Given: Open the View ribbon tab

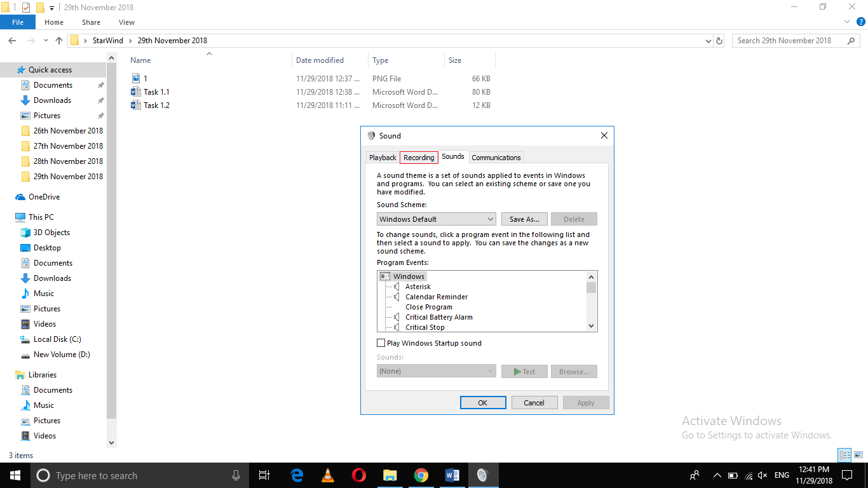Looking at the screenshot, I should [x=126, y=22].
